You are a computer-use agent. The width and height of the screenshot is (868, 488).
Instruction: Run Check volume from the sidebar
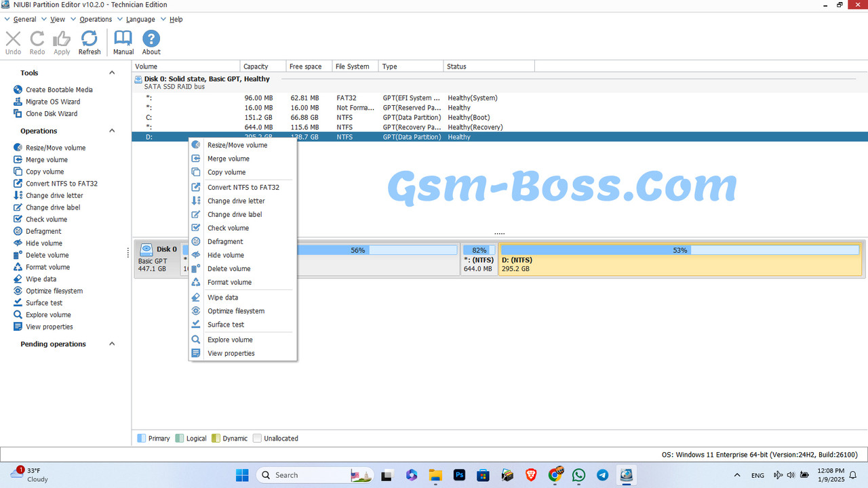pos(40,220)
